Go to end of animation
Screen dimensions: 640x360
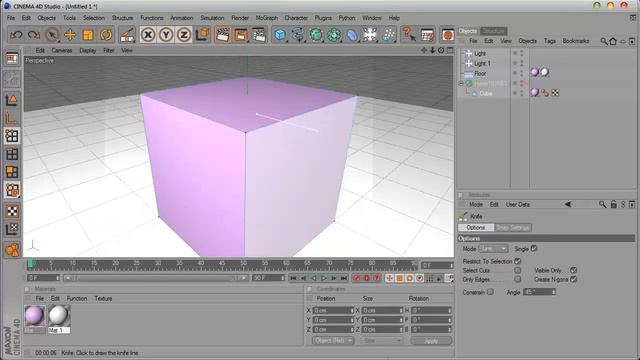344,278
